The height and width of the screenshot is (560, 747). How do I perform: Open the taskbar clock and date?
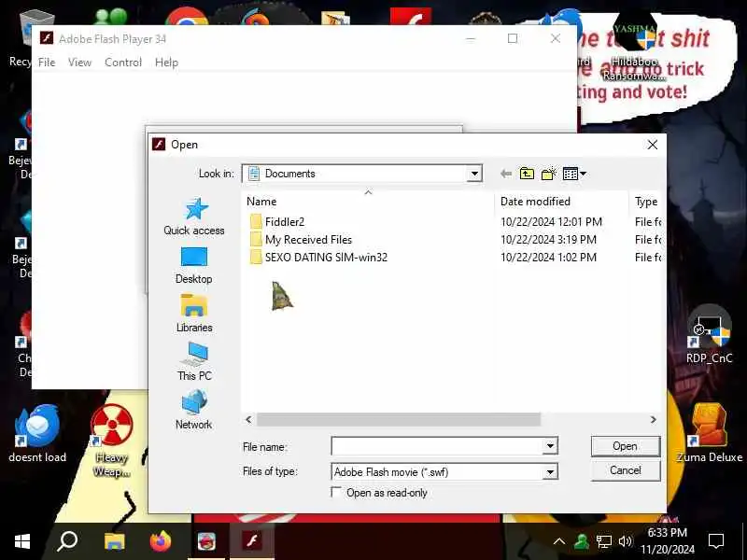667,541
